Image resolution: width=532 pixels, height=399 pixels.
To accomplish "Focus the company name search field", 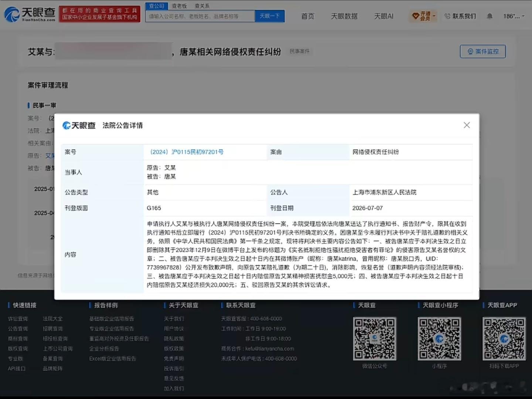I will (200, 16).
